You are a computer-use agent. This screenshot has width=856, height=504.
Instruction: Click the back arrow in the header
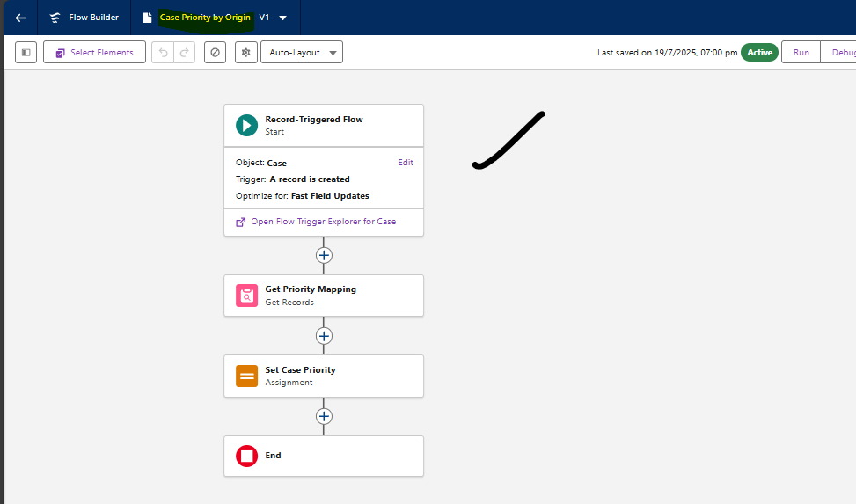point(20,18)
